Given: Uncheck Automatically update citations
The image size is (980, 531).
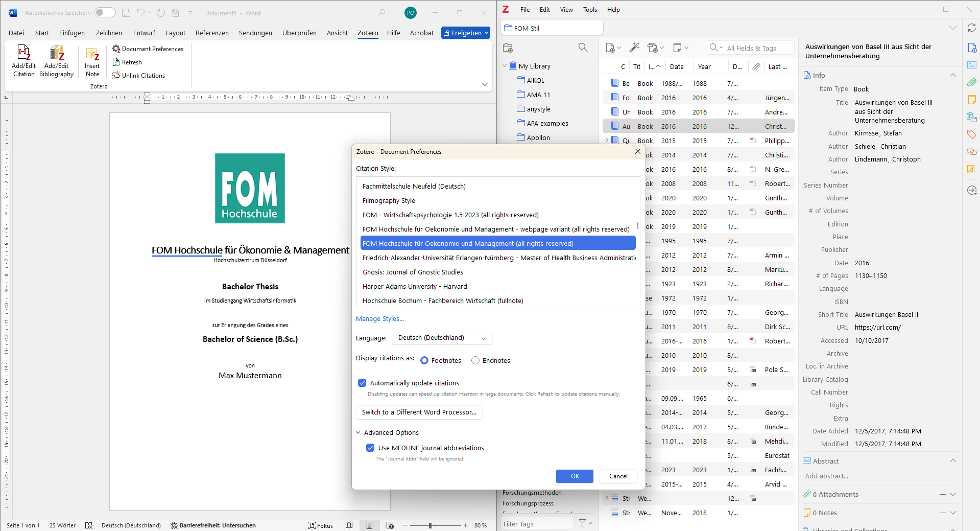Looking at the screenshot, I should click(362, 383).
